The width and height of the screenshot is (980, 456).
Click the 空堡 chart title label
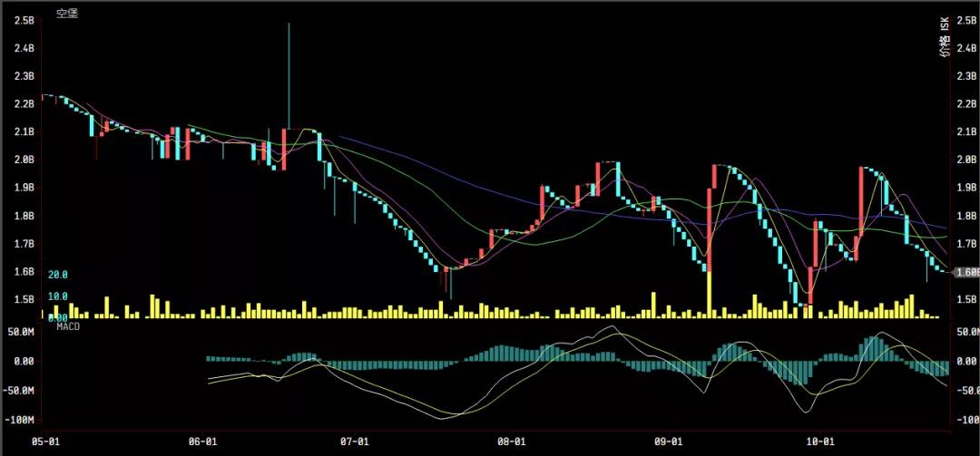coord(67,13)
